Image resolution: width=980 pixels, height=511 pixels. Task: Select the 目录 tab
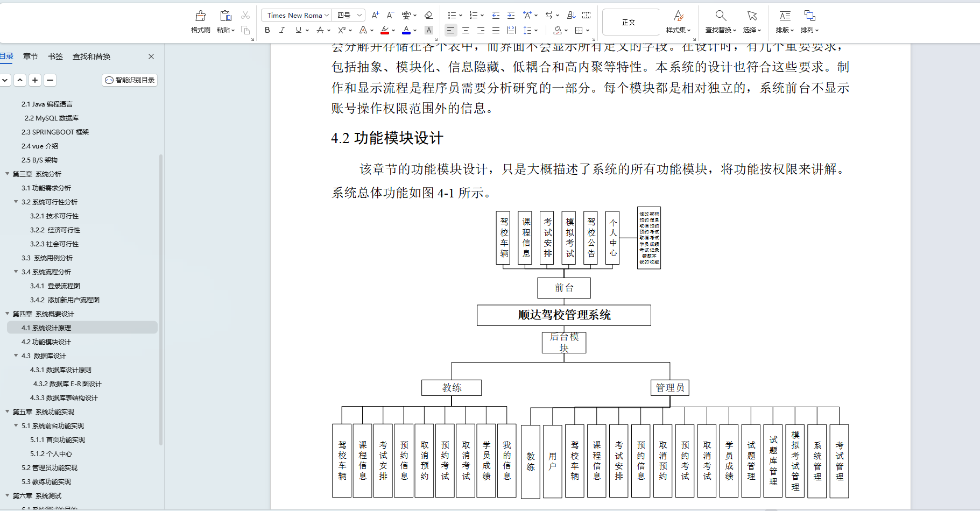click(x=6, y=56)
